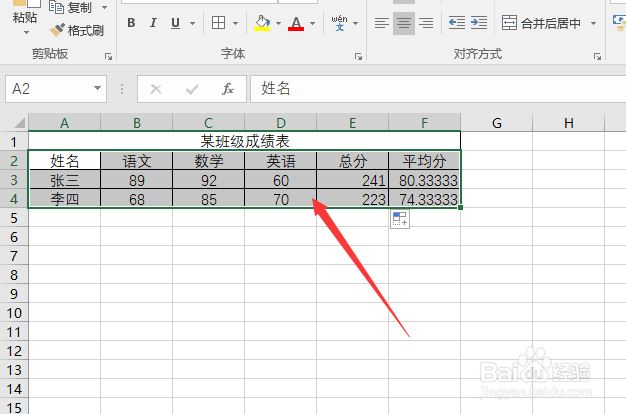Viewport: 626px width, 414px height.
Task: Toggle Underline formatting
Action: click(x=175, y=23)
